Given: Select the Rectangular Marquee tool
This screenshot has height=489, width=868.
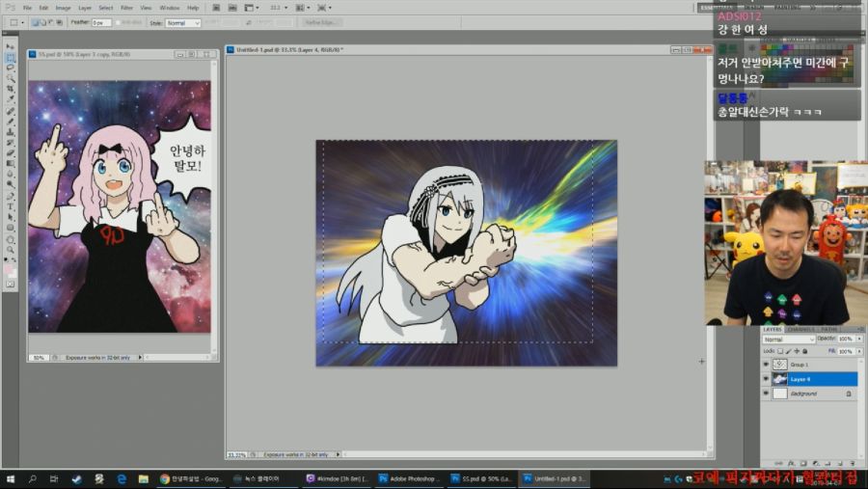Looking at the screenshot, I should point(11,57).
